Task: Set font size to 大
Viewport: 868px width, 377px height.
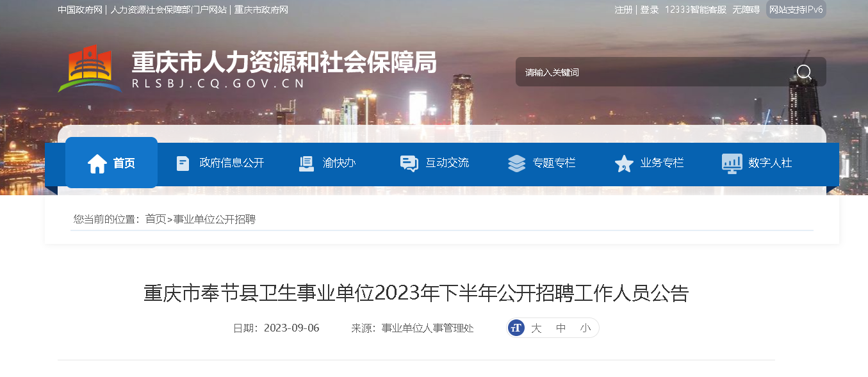Action: point(536,328)
